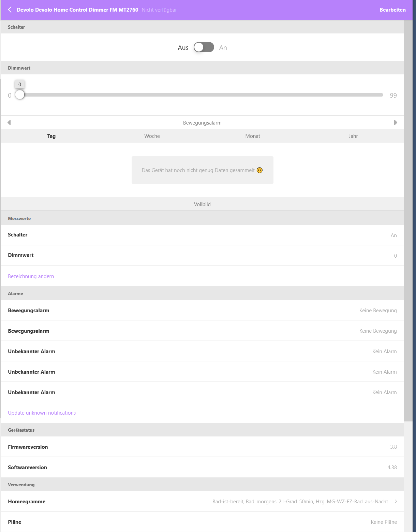This screenshot has height=532, width=416.
Task: Switch to the Woche tab
Action: pyautogui.click(x=152, y=136)
